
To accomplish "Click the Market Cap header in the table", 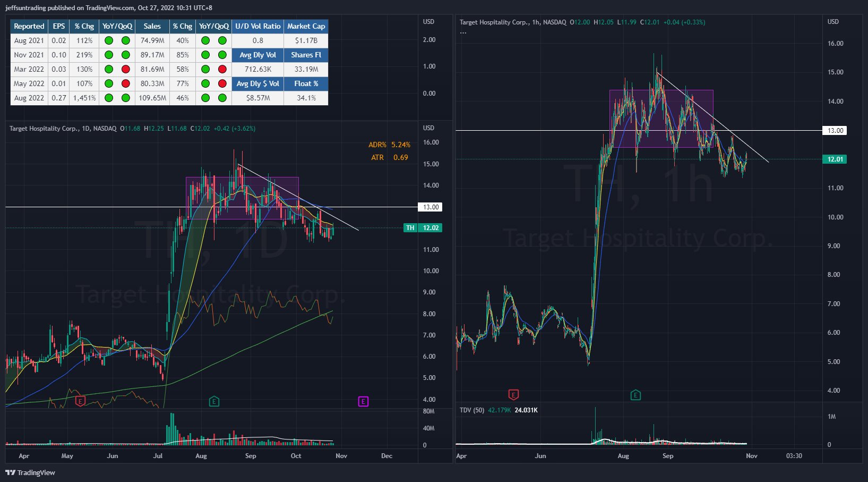I will [306, 26].
